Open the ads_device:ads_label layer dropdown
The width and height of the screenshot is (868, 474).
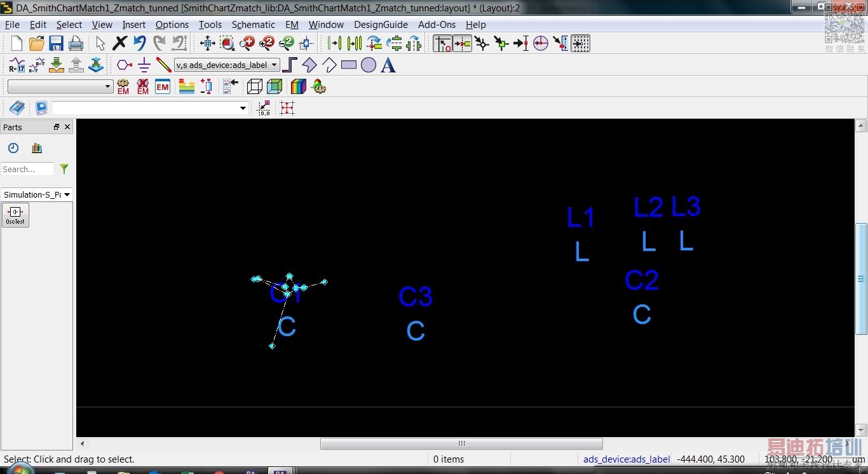[x=227, y=65]
